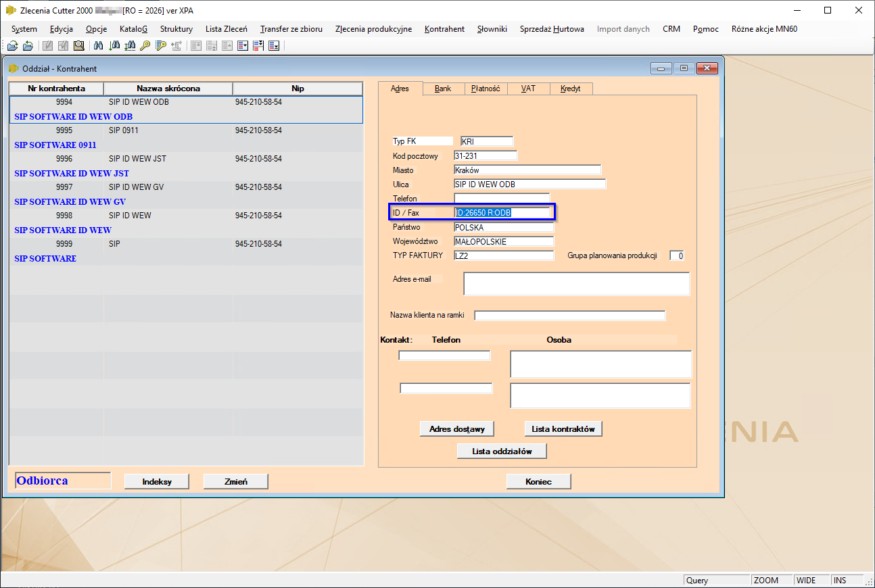Click binoculars icon with dotted underline arrow
The image size is (875, 588).
[x=130, y=45]
